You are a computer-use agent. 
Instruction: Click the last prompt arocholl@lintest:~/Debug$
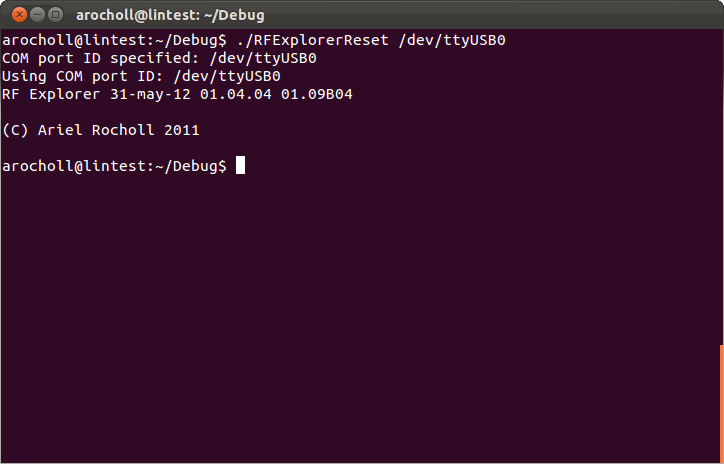[x=115, y=166]
